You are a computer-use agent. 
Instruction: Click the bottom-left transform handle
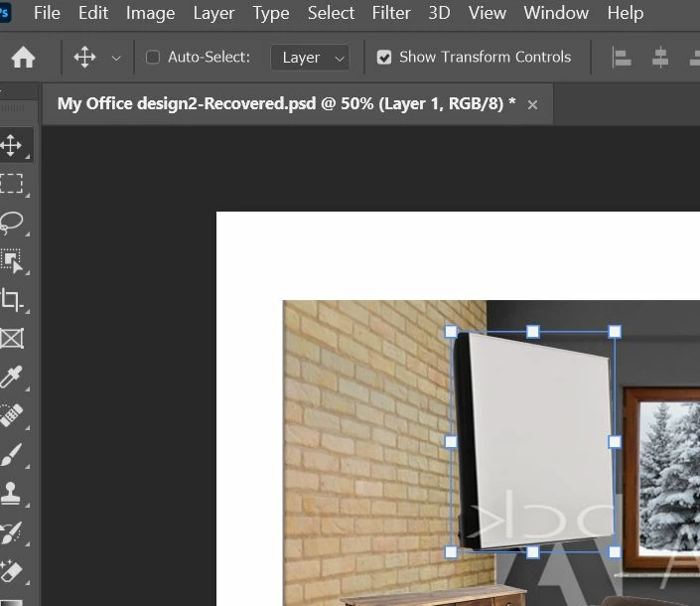coord(451,552)
